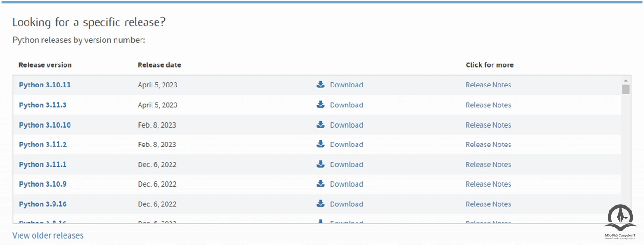Open Python 3.11.1 release page
The image size is (644, 245).
point(42,164)
